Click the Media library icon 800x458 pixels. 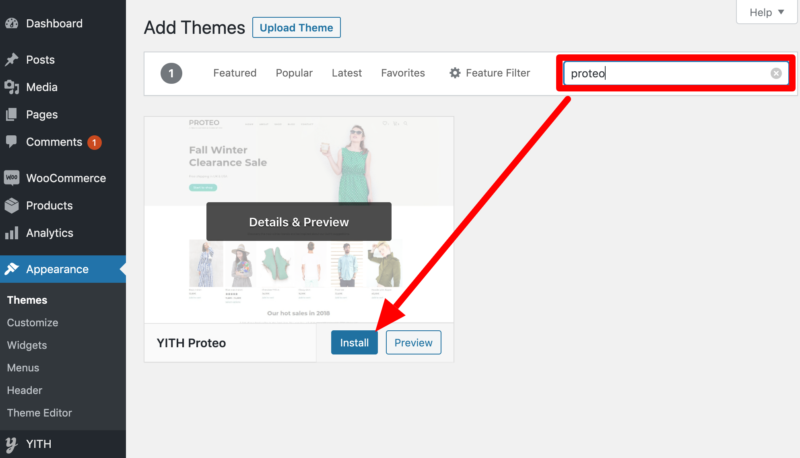click(11, 87)
